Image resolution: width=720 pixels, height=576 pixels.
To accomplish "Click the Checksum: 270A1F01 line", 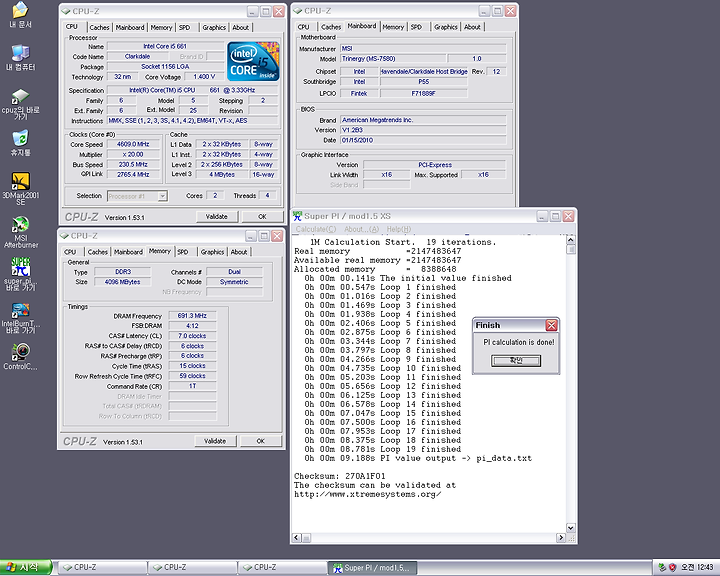I will pos(340,476).
